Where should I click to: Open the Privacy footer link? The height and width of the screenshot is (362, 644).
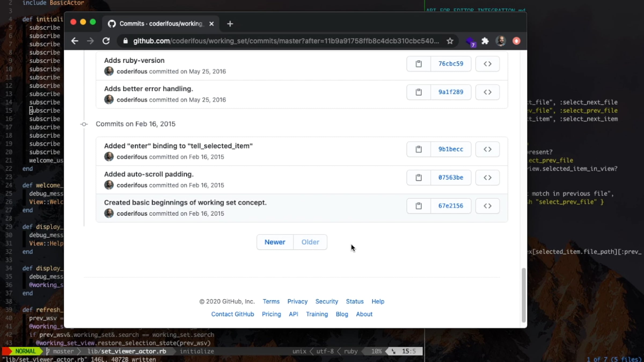point(297,301)
